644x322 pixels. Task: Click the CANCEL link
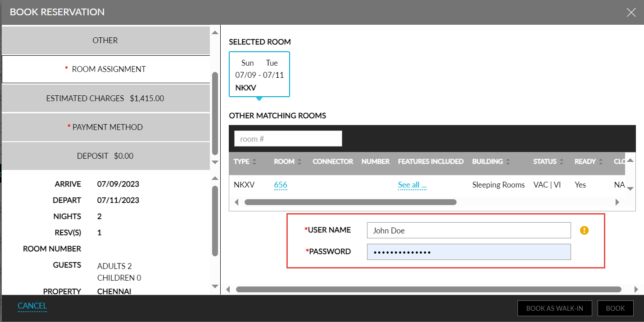(32, 306)
